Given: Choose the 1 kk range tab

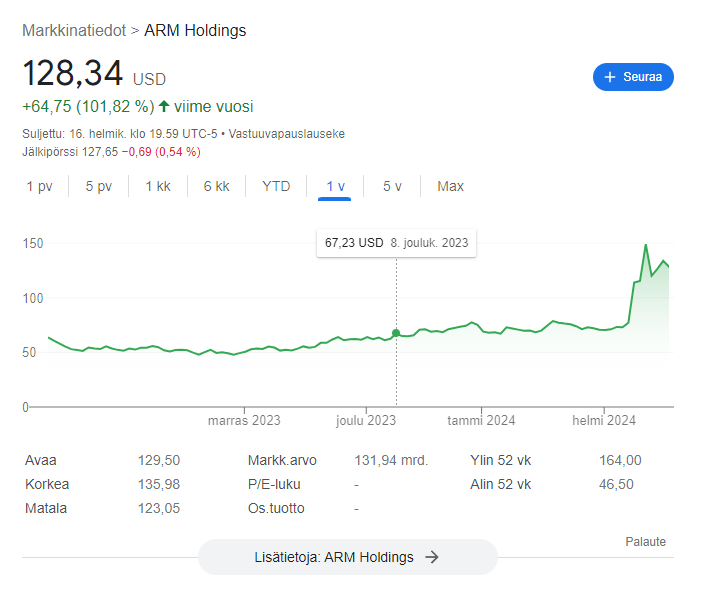Looking at the screenshot, I should point(158,186).
